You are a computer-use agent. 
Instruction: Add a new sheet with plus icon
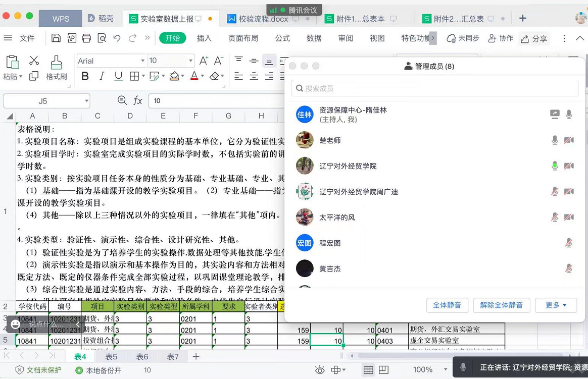[196, 356]
